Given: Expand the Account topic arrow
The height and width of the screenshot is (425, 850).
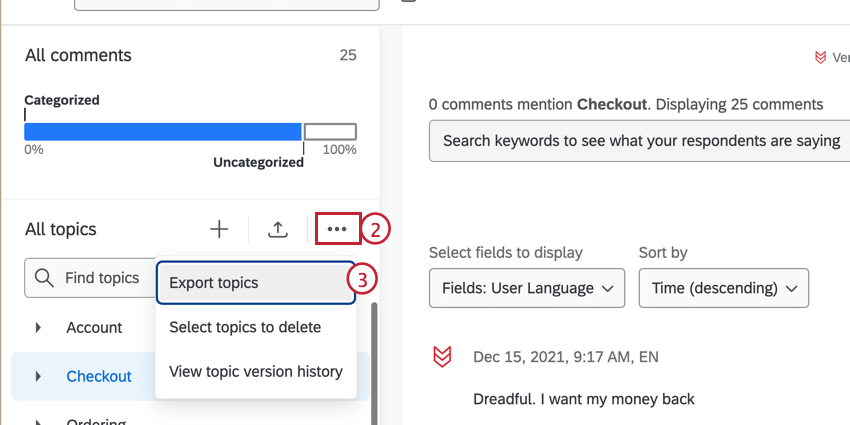Looking at the screenshot, I should coord(39,328).
